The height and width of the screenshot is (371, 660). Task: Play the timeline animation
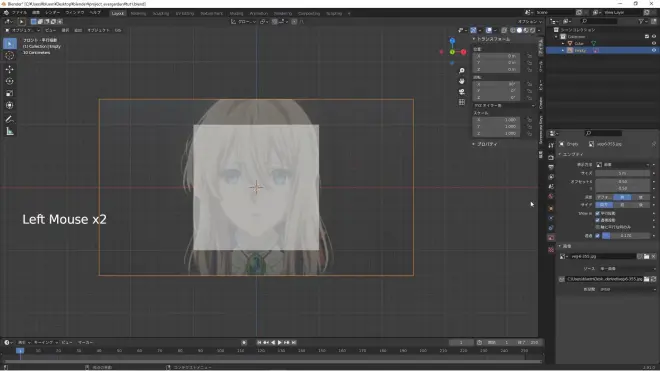click(280, 343)
